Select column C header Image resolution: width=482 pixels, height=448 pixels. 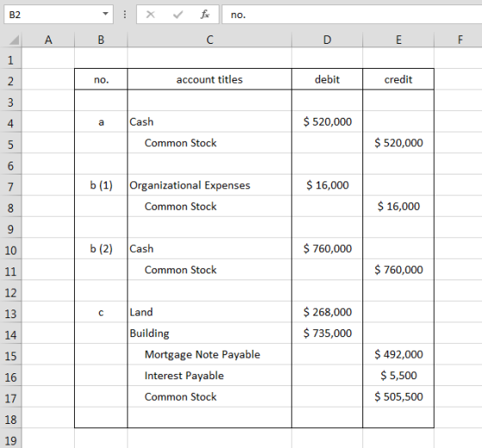click(x=210, y=40)
